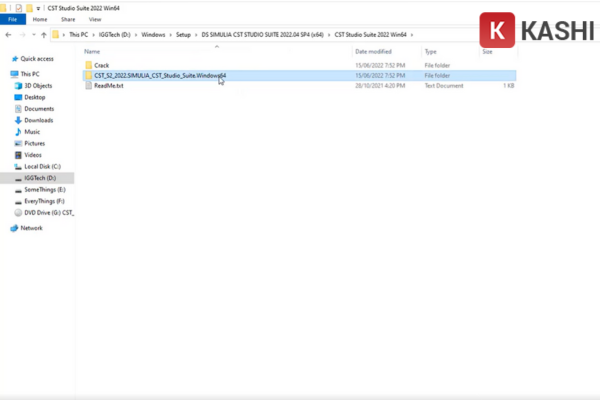Sort by the Size column
Screen dimensions: 600x400
coord(487,51)
